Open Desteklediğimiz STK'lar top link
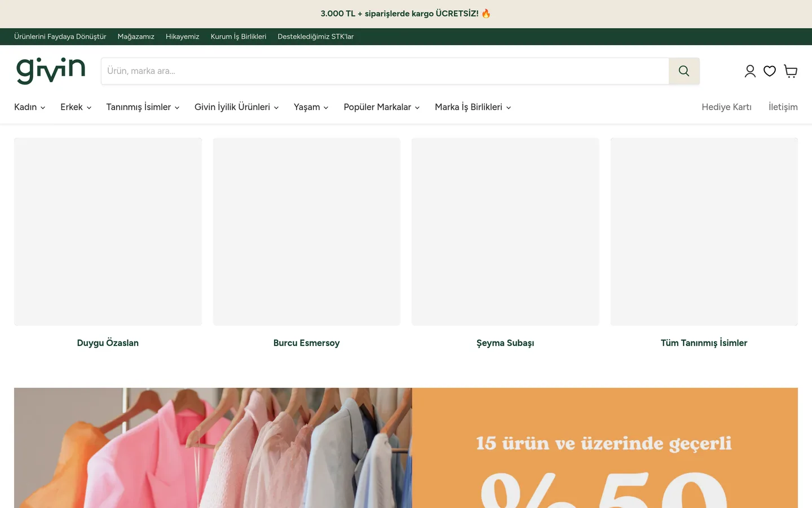812x508 pixels. click(x=316, y=37)
